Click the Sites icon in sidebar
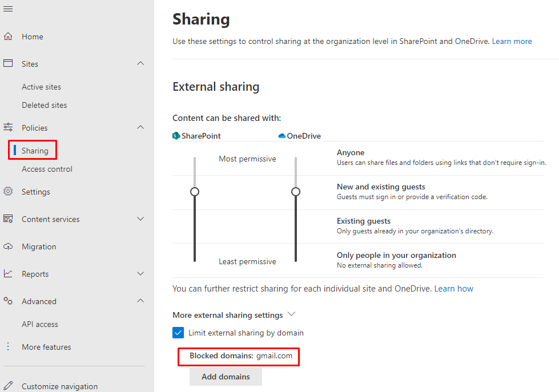This screenshot has width=559, height=392. [8, 64]
